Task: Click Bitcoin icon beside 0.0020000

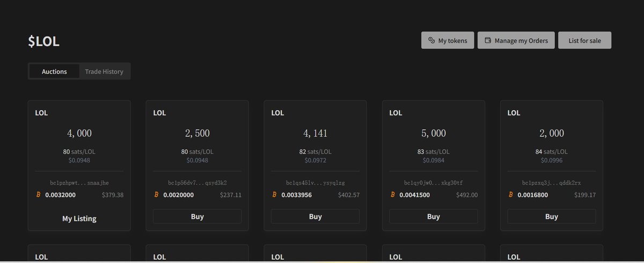Action: pos(156,194)
